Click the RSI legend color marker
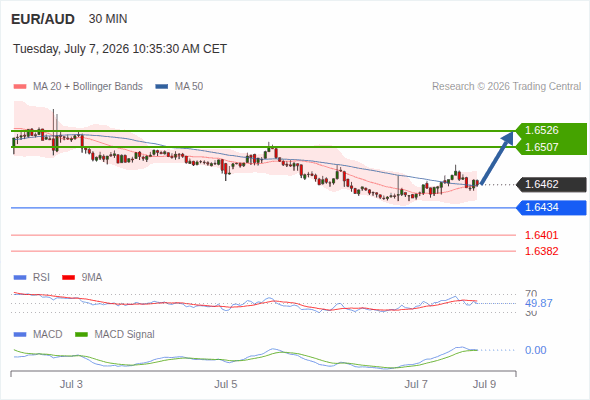 click(x=20, y=278)
